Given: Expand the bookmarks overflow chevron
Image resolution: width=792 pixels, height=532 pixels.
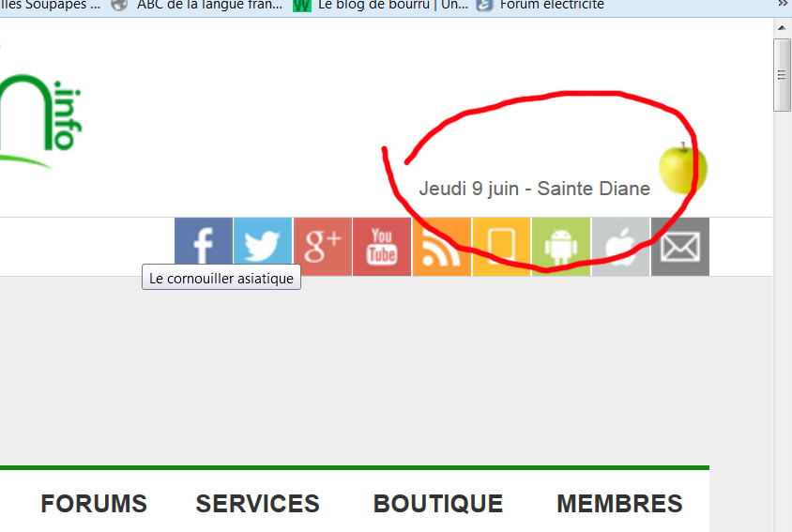Looking at the screenshot, I should click(x=782, y=4).
